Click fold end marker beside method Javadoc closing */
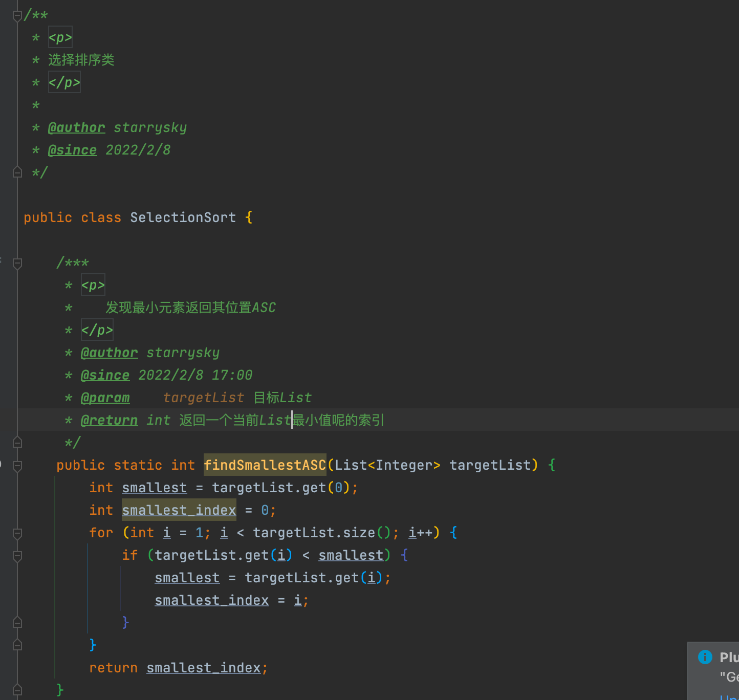 [17, 442]
